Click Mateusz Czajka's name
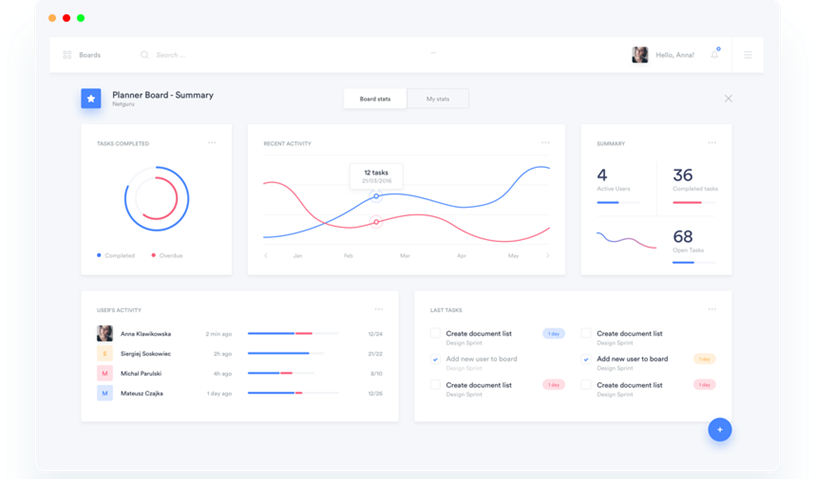This screenshot has height=479, width=815. pyautogui.click(x=142, y=393)
